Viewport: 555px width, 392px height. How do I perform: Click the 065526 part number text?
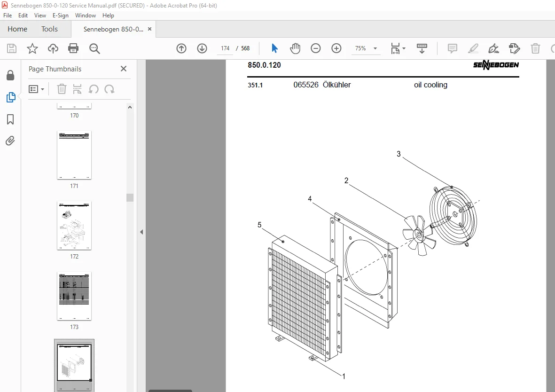coord(306,85)
